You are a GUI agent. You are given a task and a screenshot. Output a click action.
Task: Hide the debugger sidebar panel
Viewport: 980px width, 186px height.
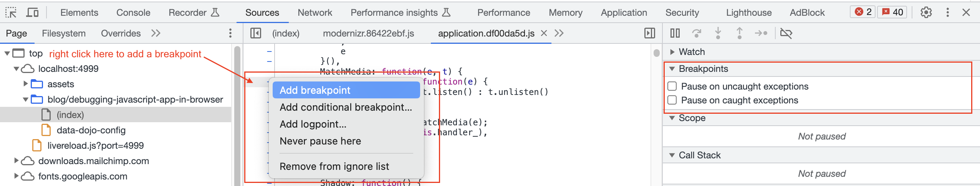[x=649, y=33]
